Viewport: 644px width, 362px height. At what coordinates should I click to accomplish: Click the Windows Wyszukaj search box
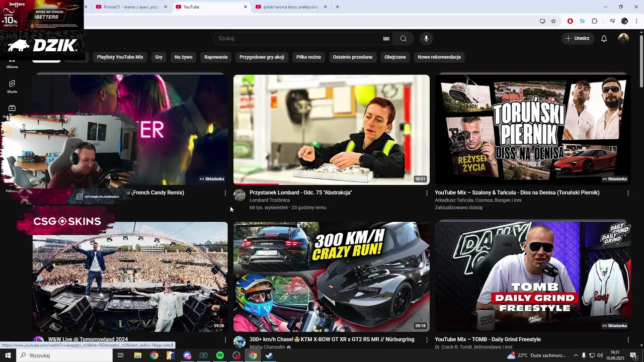point(64,355)
